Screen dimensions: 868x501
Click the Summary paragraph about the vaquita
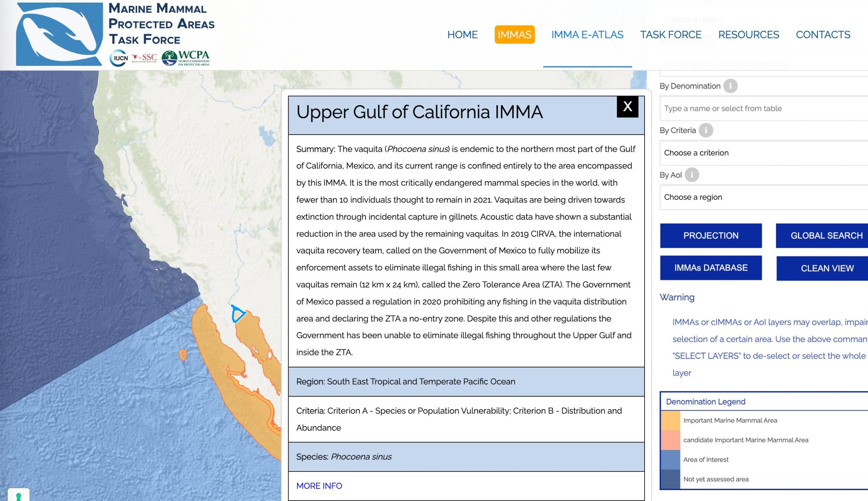click(x=466, y=251)
